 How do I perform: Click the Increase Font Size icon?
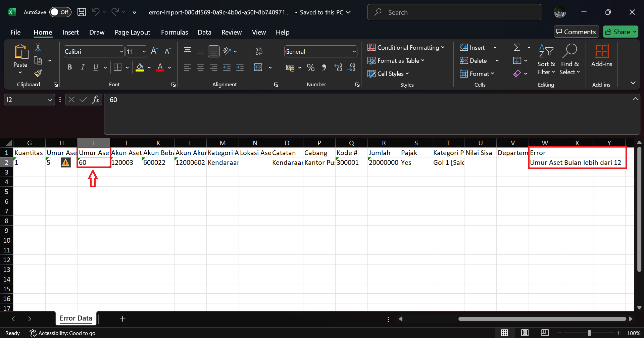coord(154,51)
